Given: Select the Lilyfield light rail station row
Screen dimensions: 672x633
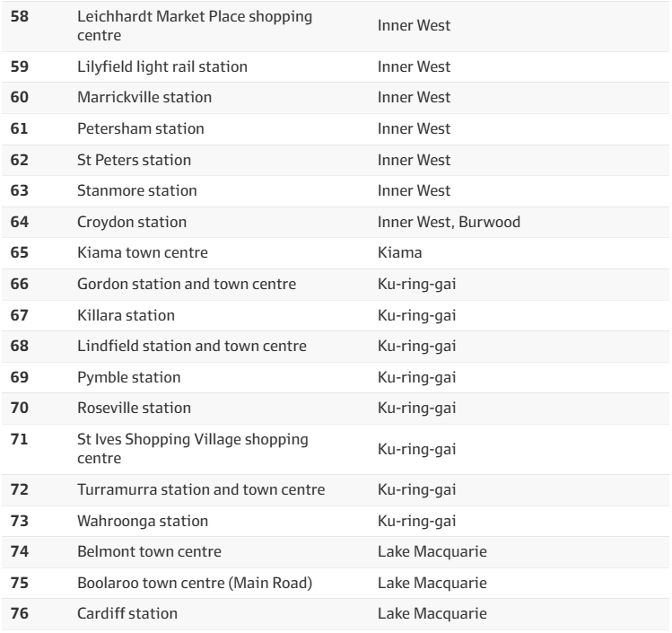Looking at the screenshot, I should point(162,66).
